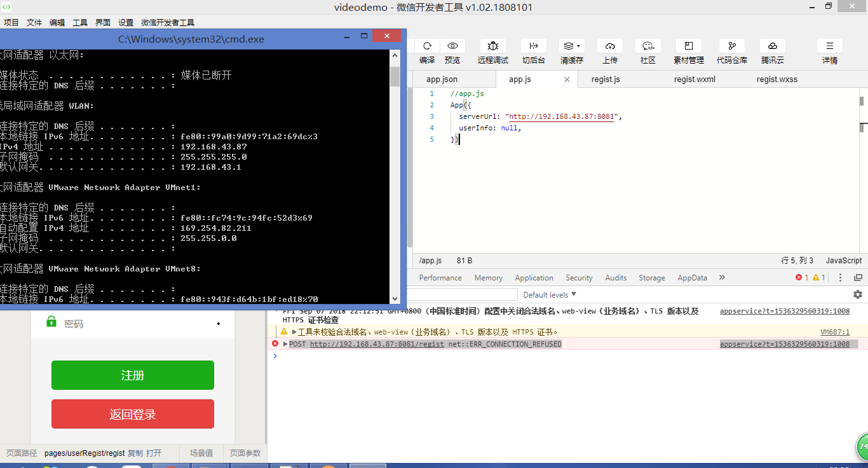
Task: Click 复制 to copy page path
Action: pyautogui.click(x=135, y=453)
